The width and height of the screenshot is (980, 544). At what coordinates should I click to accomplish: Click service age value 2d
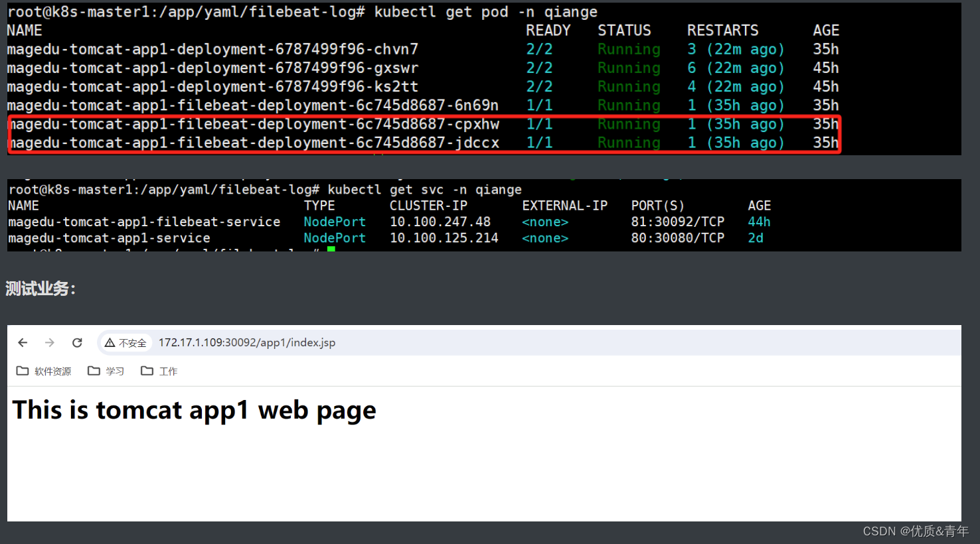pyautogui.click(x=756, y=238)
